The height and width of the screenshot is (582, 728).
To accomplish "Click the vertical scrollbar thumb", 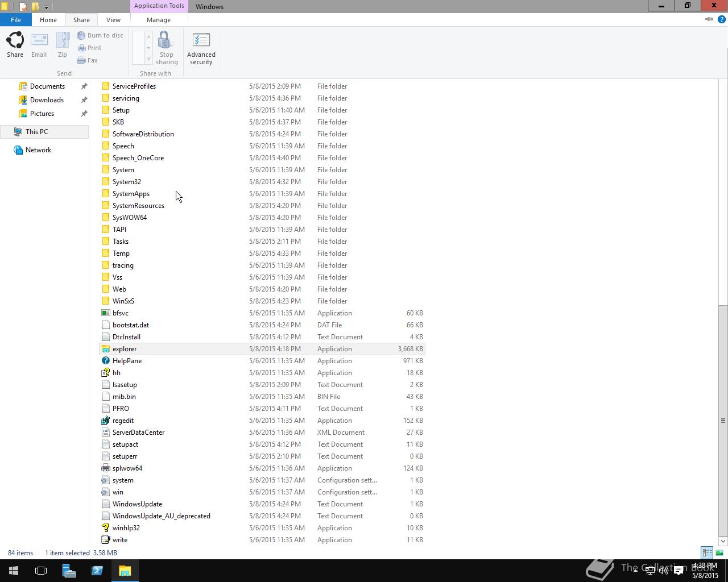I will click(723, 421).
